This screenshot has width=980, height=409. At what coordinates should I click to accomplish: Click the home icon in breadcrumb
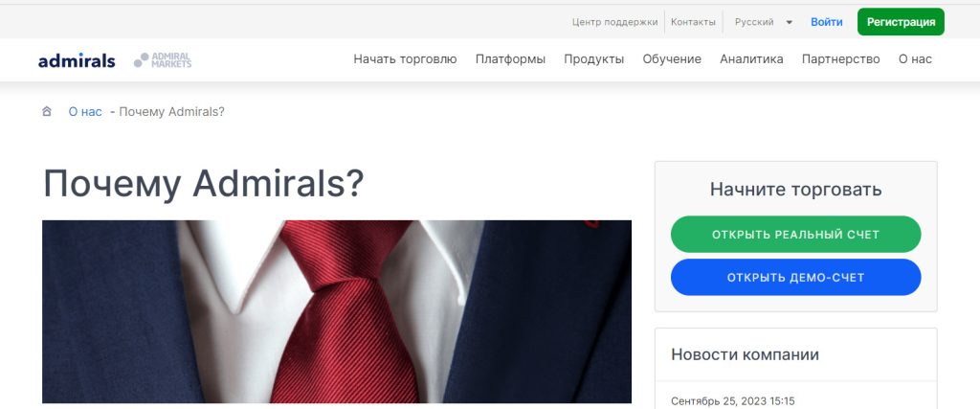coord(46,111)
